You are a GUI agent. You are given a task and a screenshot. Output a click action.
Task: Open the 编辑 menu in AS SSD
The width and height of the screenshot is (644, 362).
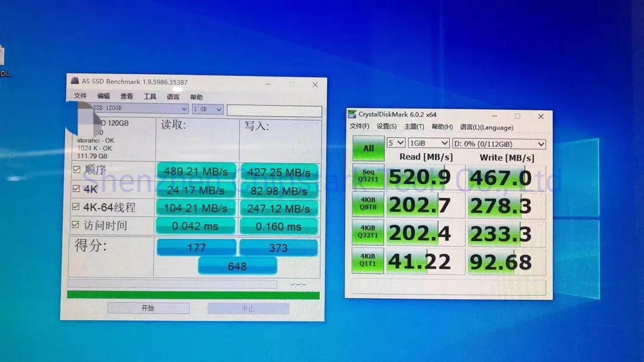coord(103,96)
